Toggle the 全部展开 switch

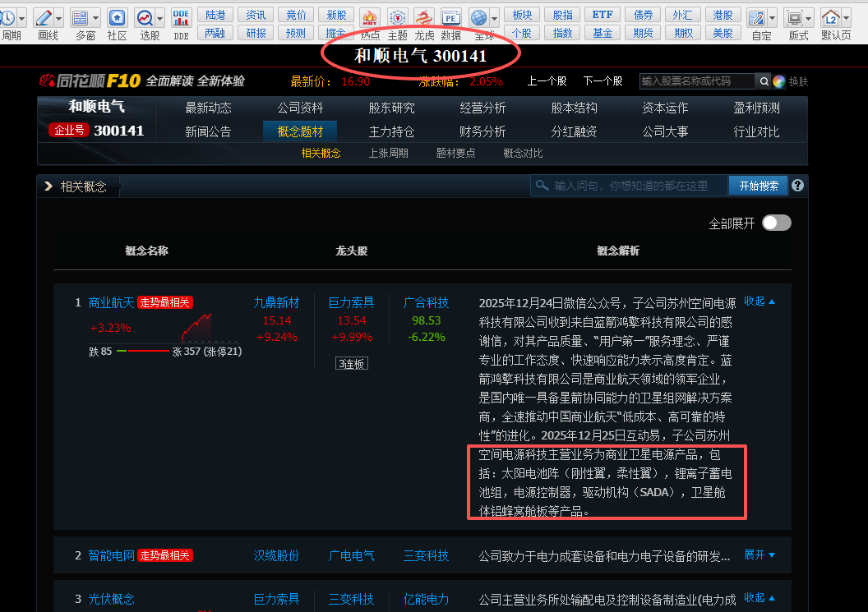[776, 223]
